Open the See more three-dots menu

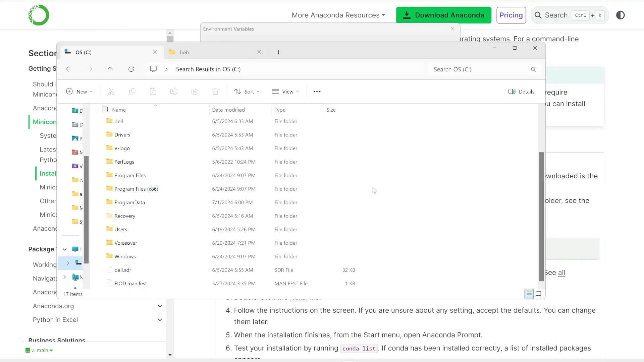click(x=317, y=92)
